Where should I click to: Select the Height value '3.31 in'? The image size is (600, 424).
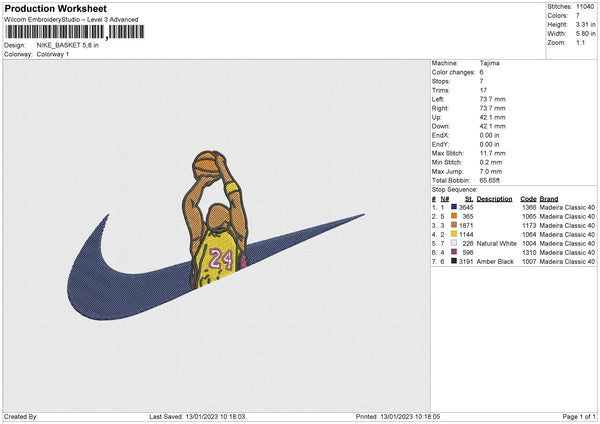[x=585, y=24]
